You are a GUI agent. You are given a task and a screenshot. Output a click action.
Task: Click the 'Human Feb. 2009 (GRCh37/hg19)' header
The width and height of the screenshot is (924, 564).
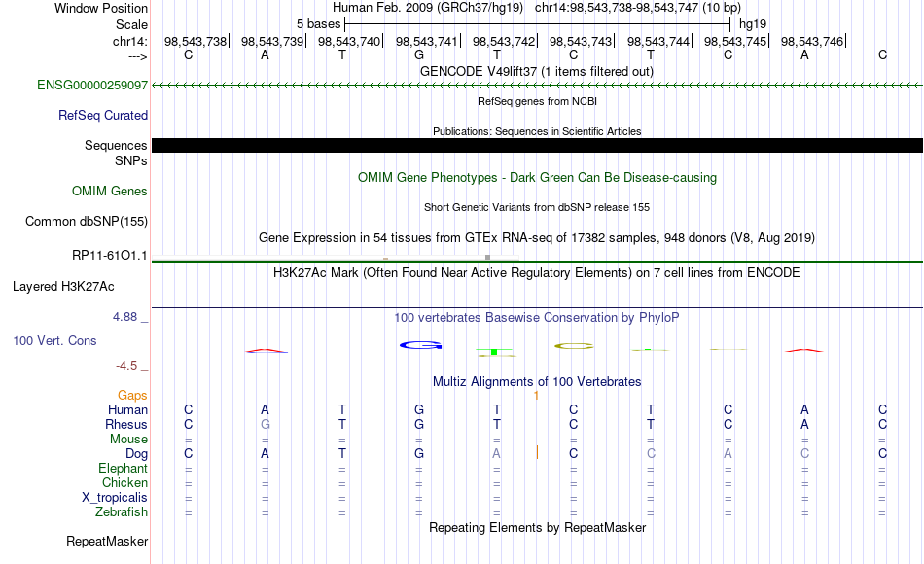point(427,8)
